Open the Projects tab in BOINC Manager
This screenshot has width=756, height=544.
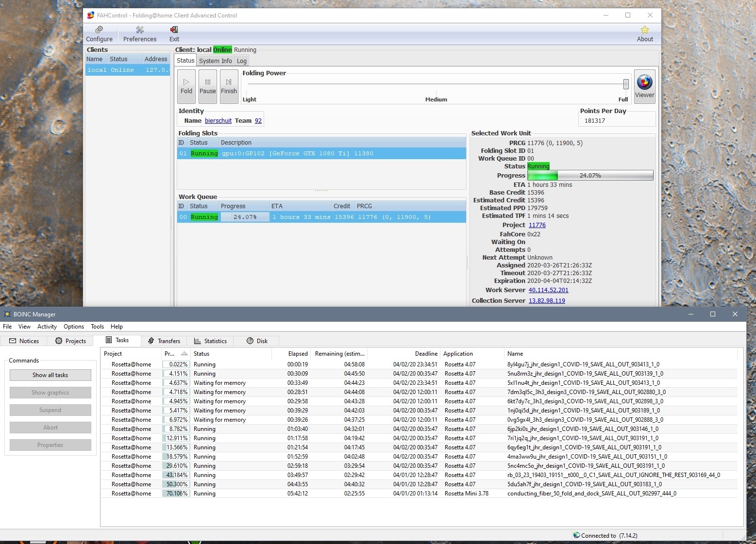coord(71,341)
